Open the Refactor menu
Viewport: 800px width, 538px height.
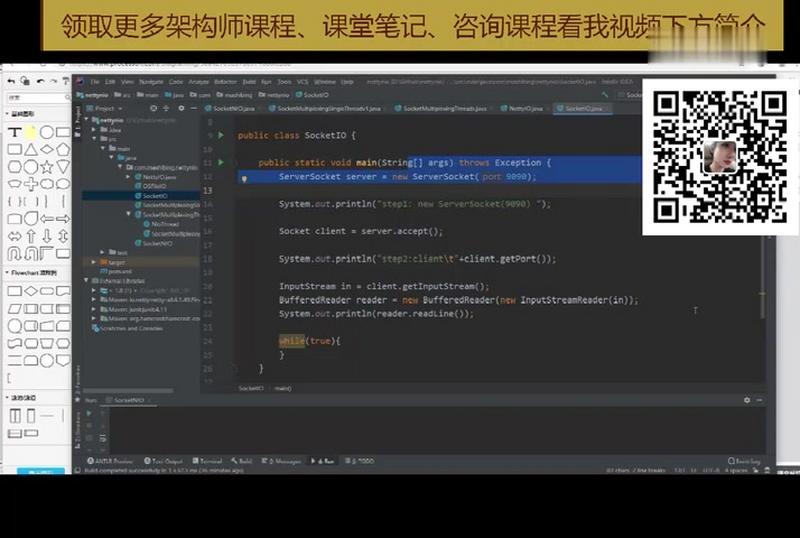tap(225, 81)
